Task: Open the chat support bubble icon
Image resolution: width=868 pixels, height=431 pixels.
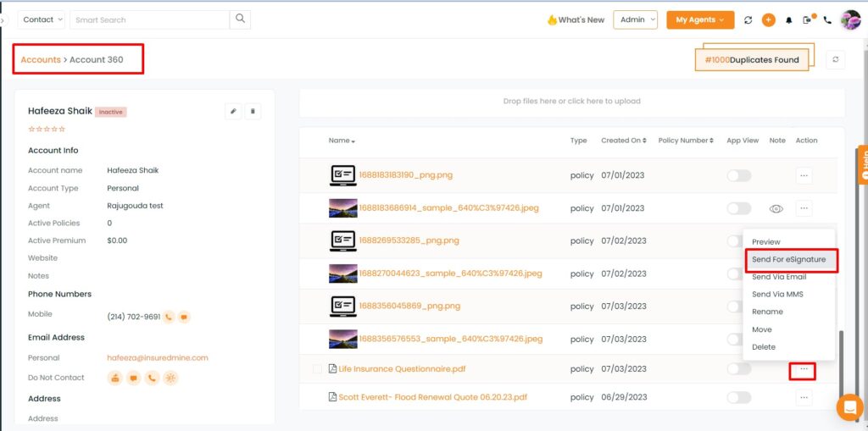Action: click(x=849, y=408)
